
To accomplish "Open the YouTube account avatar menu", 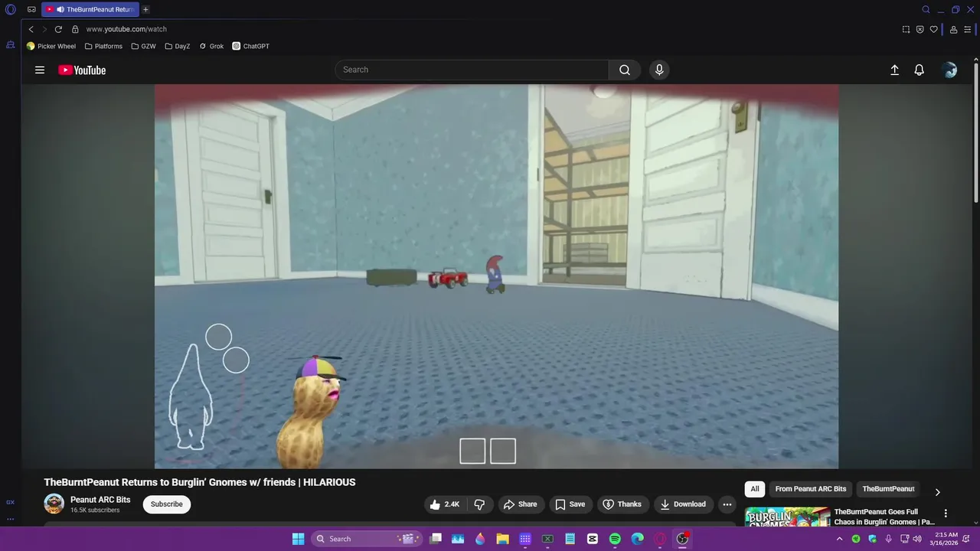I will [x=950, y=70].
